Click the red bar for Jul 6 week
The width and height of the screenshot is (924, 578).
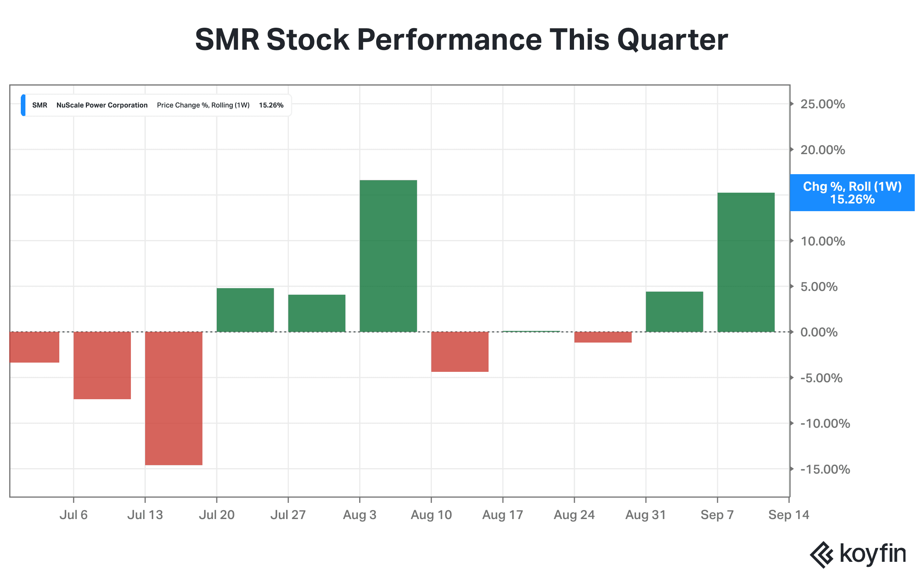pyautogui.click(x=102, y=365)
